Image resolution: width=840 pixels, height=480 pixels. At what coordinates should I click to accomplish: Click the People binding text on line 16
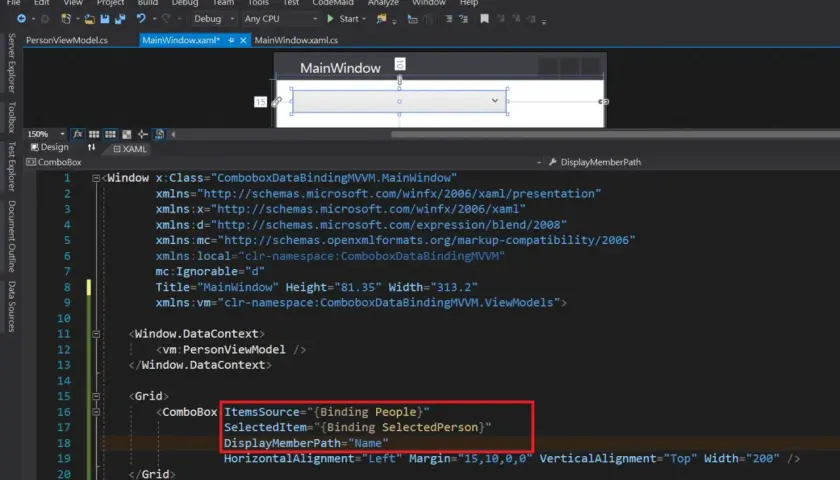(395, 412)
